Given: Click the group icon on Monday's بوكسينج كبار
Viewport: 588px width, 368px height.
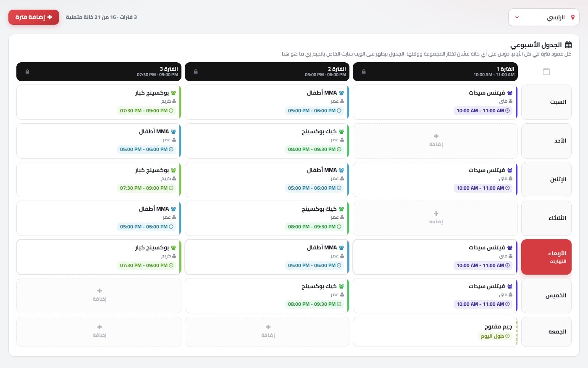Looking at the screenshot, I should tap(173, 170).
